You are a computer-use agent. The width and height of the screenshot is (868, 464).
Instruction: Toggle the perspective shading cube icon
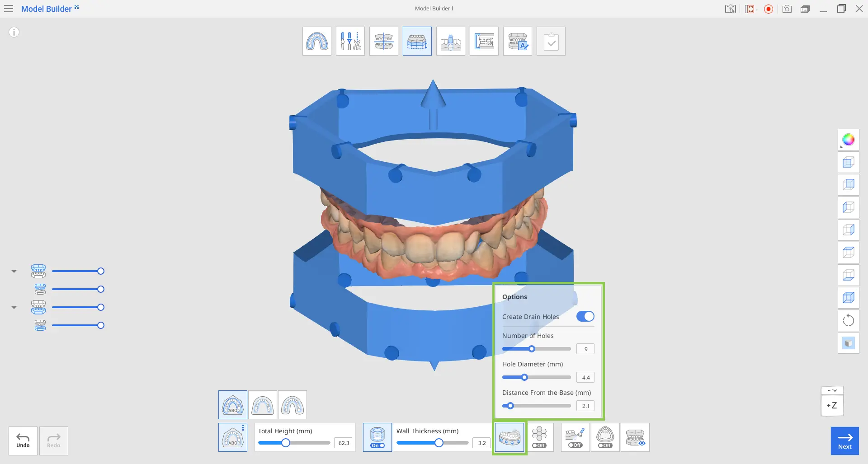click(x=849, y=343)
